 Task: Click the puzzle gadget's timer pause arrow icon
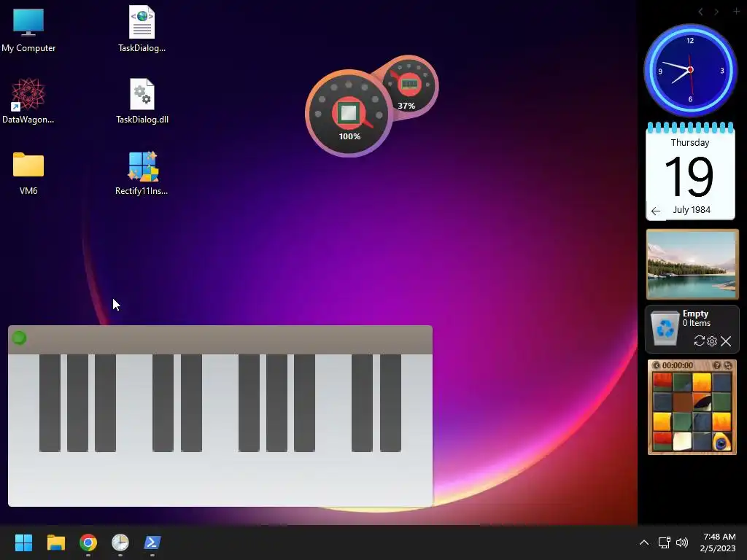pos(657,365)
